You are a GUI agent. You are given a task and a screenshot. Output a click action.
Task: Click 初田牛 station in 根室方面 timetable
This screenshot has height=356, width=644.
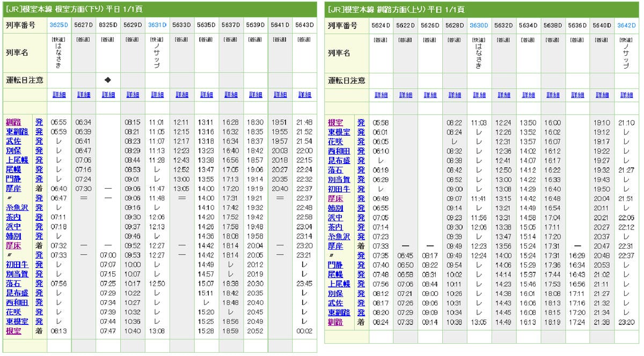coord(17,264)
